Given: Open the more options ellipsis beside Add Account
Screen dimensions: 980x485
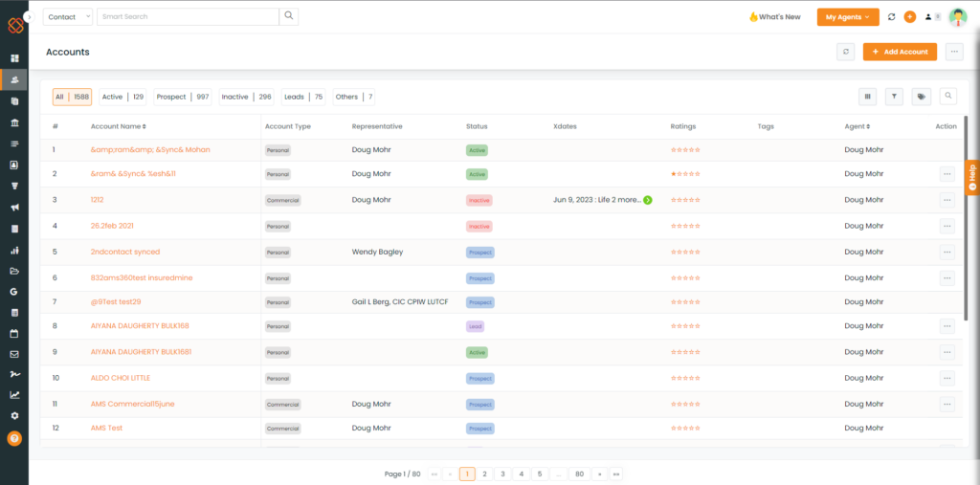Looking at the screenshot, I should pyautogui.click(x=954, y=52).
